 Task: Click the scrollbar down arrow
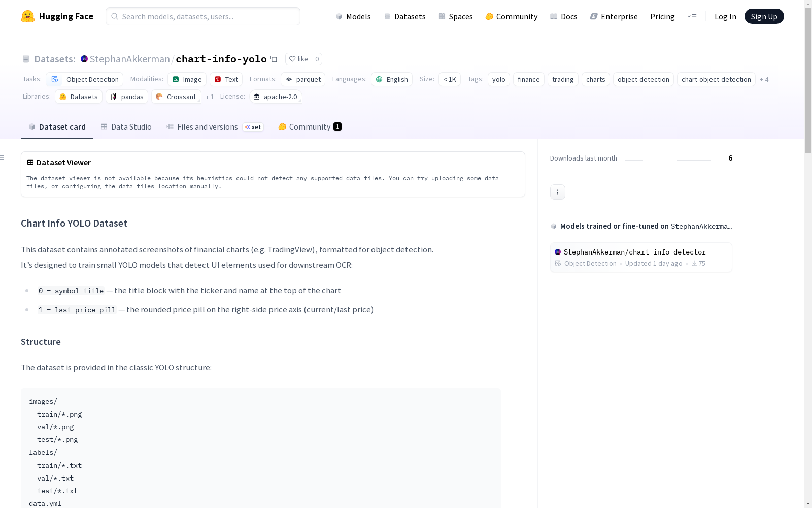coord(808,504)
